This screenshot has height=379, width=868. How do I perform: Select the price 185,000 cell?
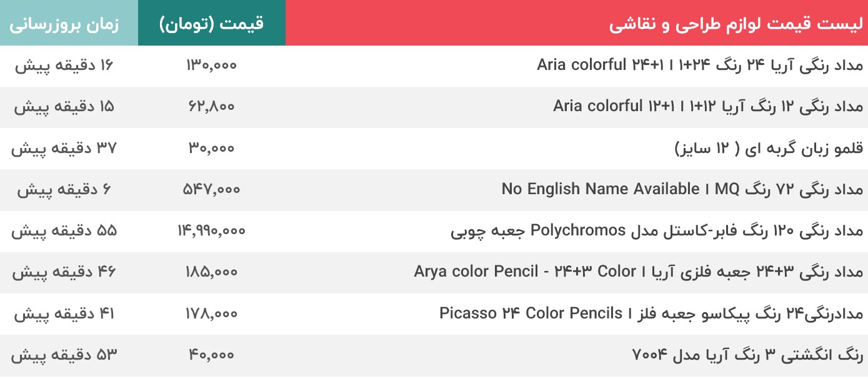[212, 272]
